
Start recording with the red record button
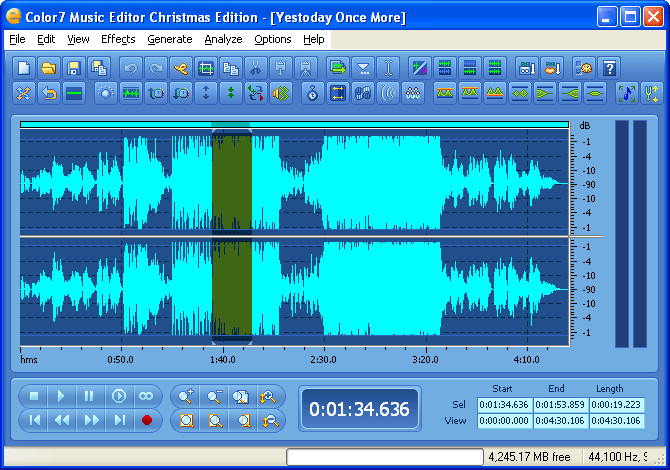[147, 420]
